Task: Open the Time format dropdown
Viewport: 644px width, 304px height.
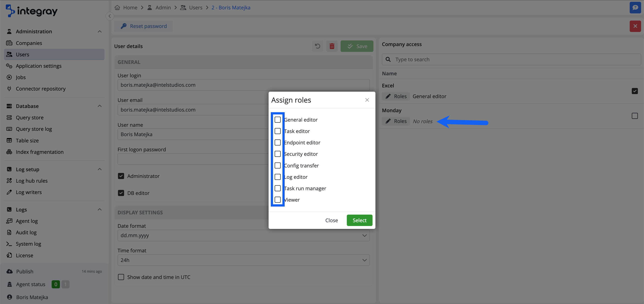Action: 243,260
